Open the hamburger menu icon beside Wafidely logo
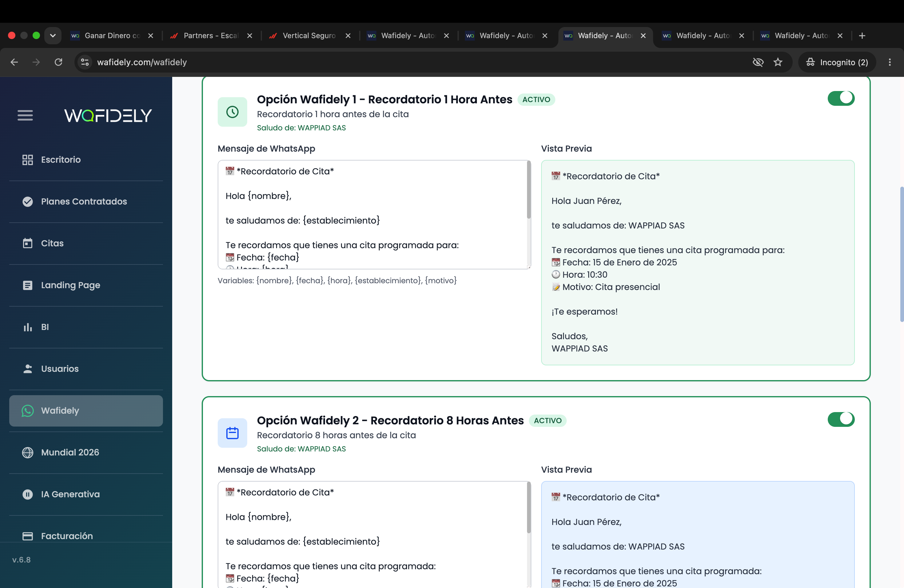 (25, 115)
